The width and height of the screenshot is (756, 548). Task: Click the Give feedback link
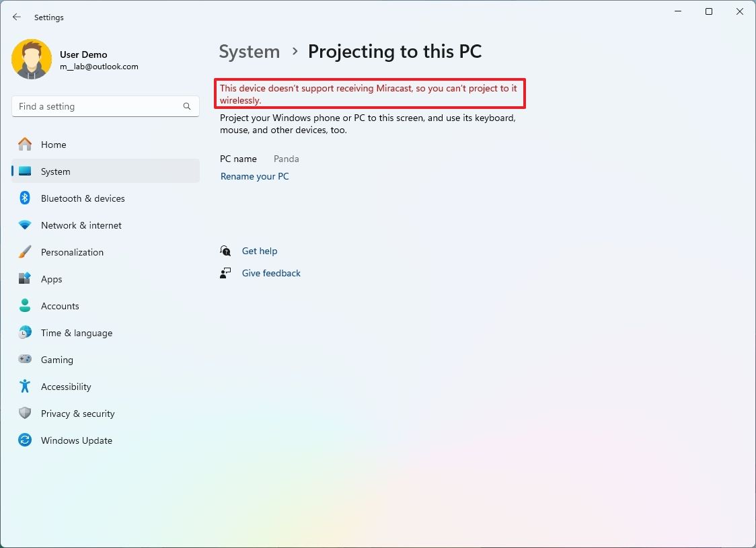click(x=271, y=273)
